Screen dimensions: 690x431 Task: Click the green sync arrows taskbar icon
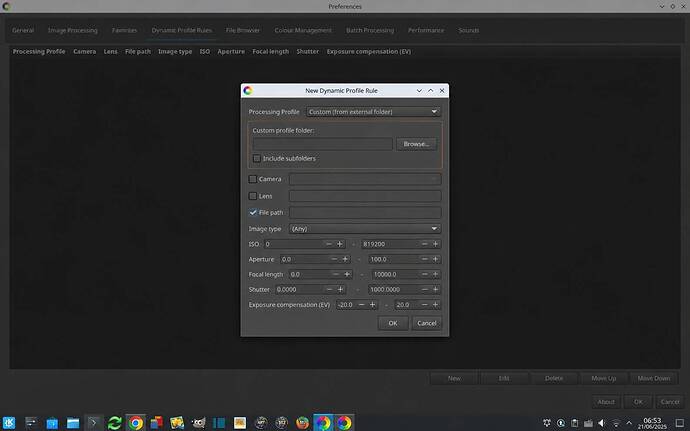[114, 423]
